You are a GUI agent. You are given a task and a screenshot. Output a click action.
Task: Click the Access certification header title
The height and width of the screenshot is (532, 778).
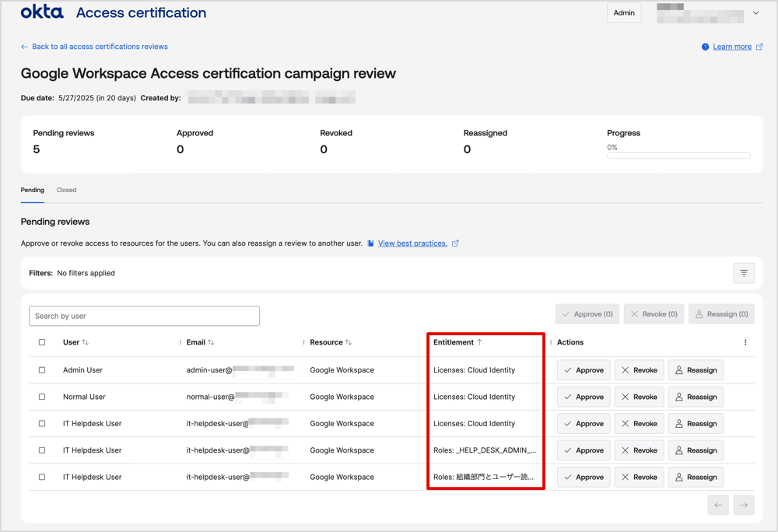[141, 12]
